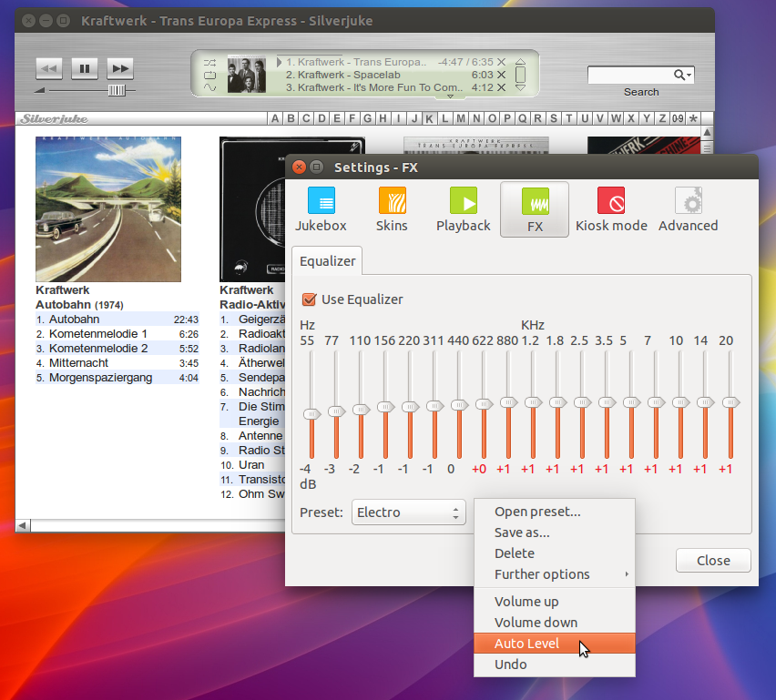Screen dimensions: 776x700
Task: Select the Equalizer tab
Action: (328, 260)
